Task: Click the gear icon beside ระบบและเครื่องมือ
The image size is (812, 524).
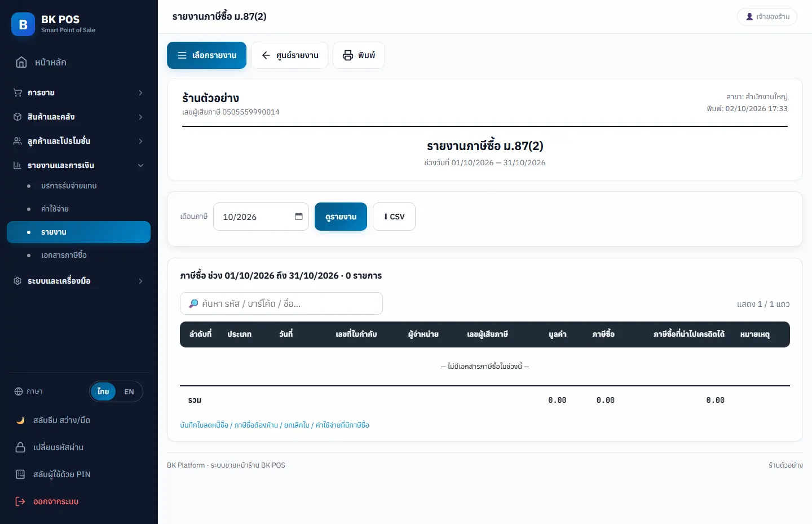Action: (17, 281)
